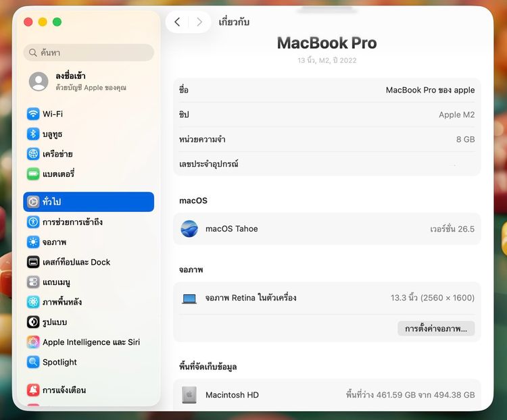Viewport: 507px width, 420px height.
Task: Click the name value MacBook Pro ของ apple
Action: click(x=430, y=90)
